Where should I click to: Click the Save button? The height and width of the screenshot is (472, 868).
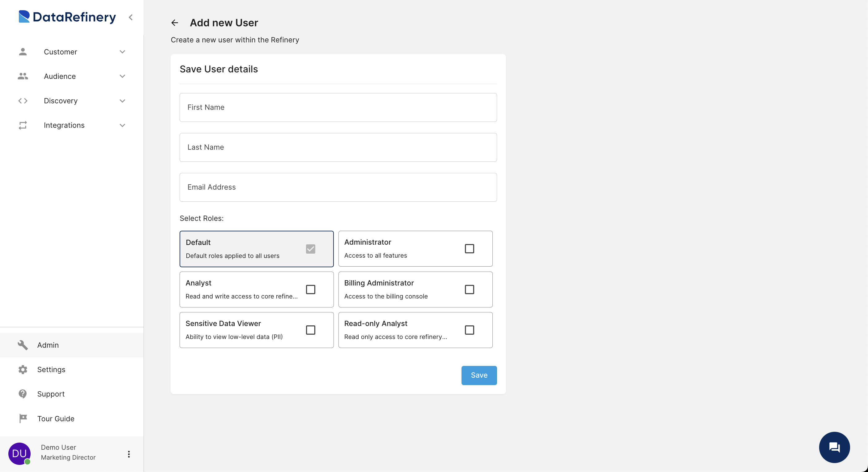coord(479,375)
